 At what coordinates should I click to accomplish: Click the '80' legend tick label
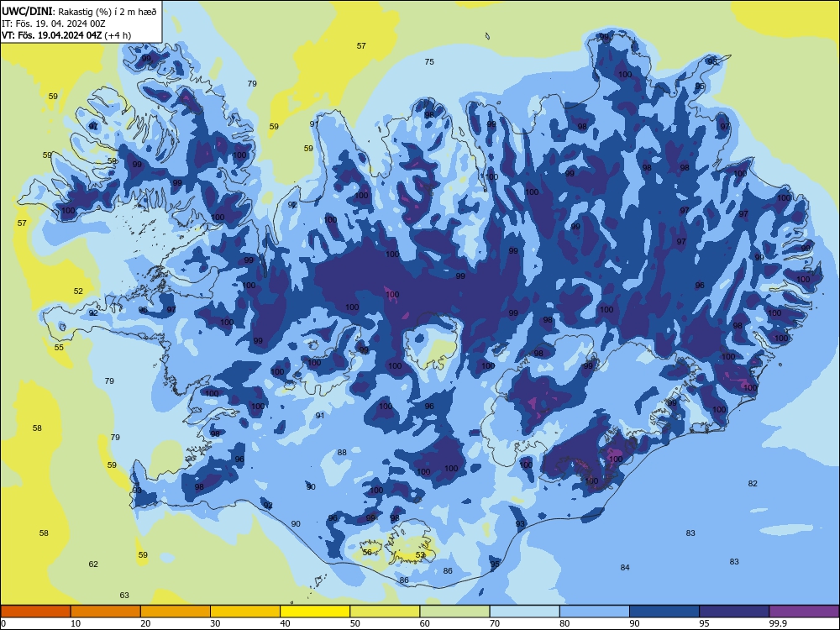564,623
